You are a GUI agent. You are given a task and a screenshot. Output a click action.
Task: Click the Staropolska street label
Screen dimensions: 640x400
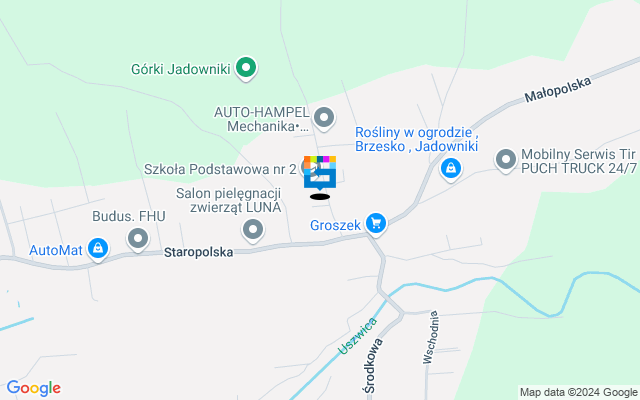click(198, 252)
